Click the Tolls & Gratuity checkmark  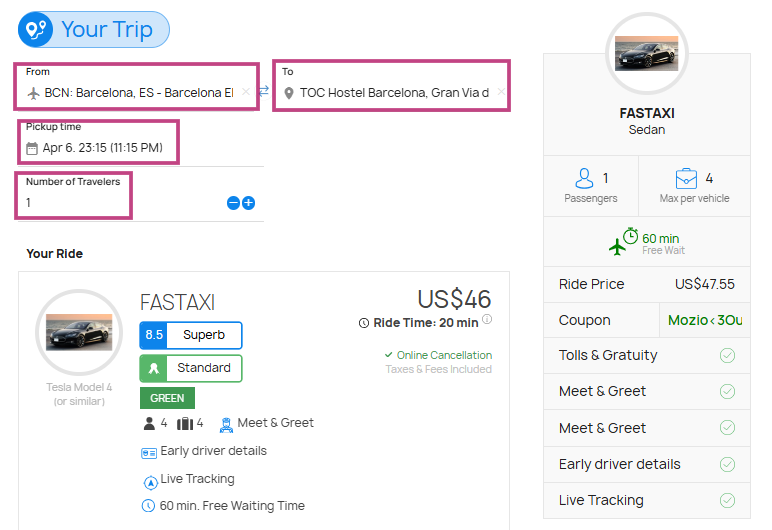pos(727,355)
